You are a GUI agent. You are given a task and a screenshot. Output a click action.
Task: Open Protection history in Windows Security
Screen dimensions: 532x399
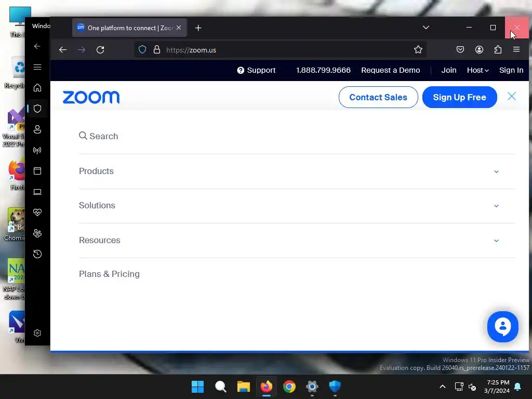[x=37, y=254]
